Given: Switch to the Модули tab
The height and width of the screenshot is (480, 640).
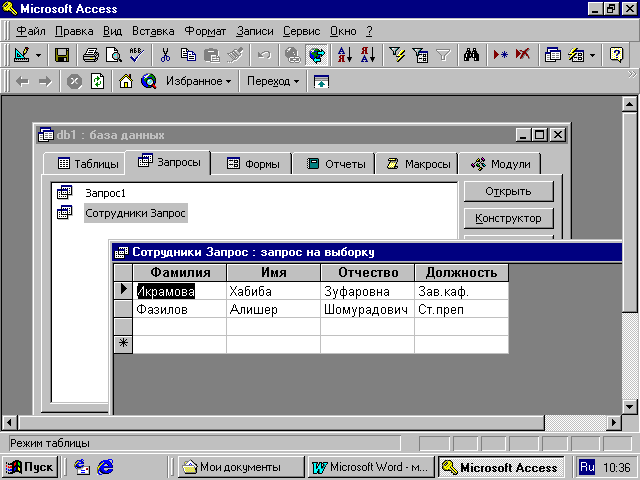Looking at the screenshot, I should click(500, 164).
